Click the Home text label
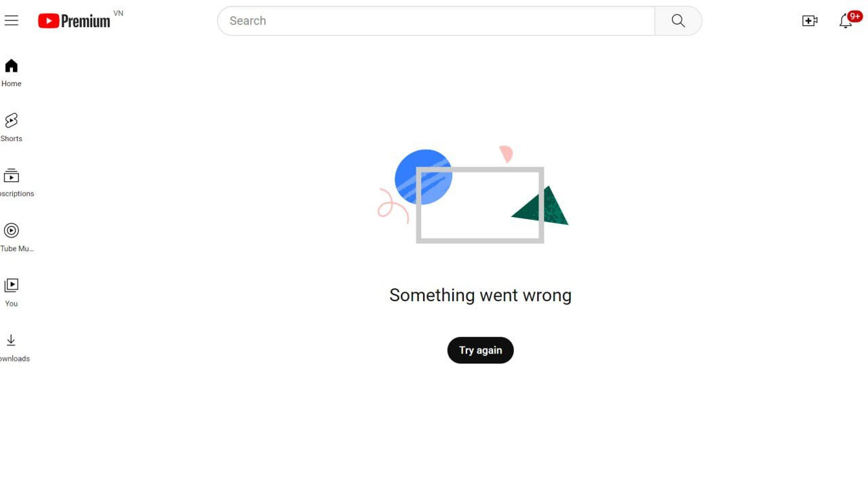The width and height of the screenshot is (868, 489). [12, 84]
